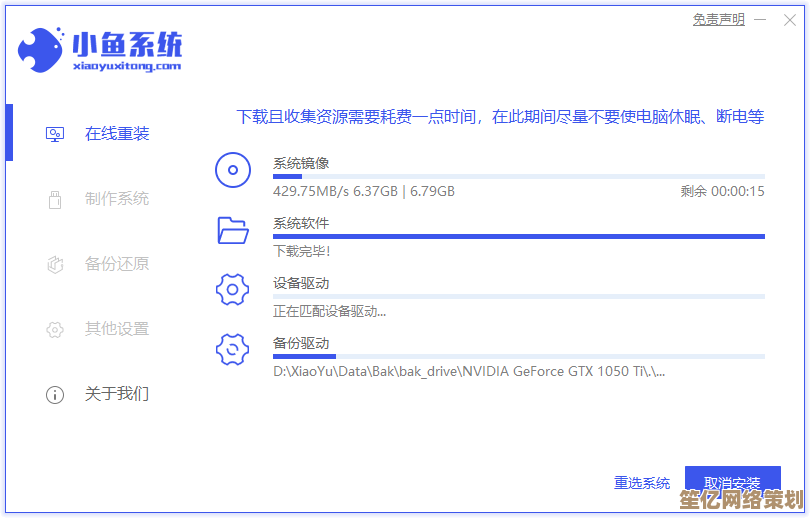Click the 其他设置 gear icon
Viewport: 810px width, 518px height.
point(55,329)
